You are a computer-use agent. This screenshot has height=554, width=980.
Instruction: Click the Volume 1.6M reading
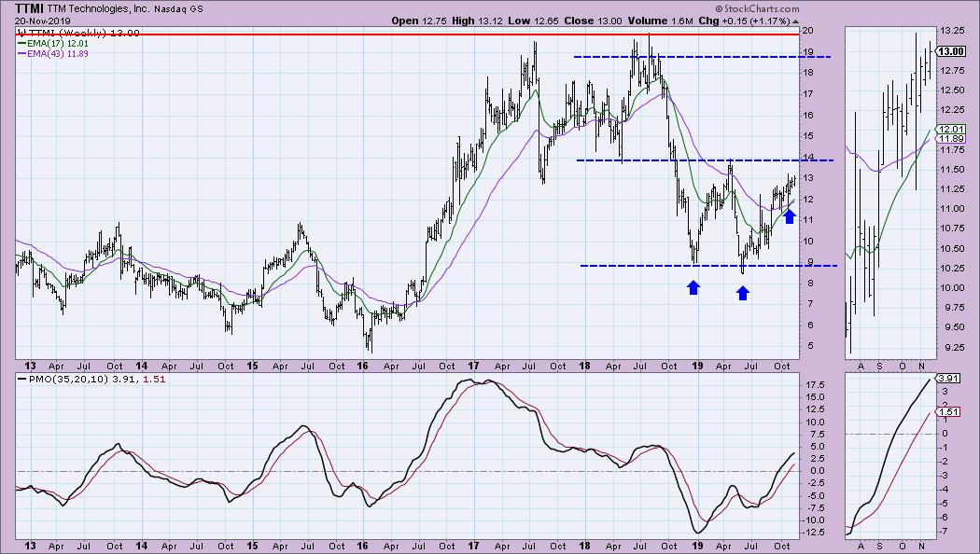(x=661, y=21)
